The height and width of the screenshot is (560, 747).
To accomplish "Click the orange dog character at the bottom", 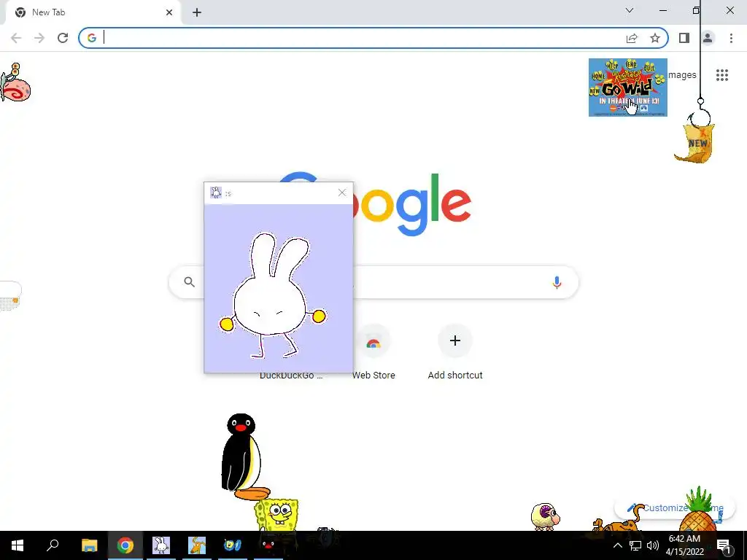I will point(617,521).
